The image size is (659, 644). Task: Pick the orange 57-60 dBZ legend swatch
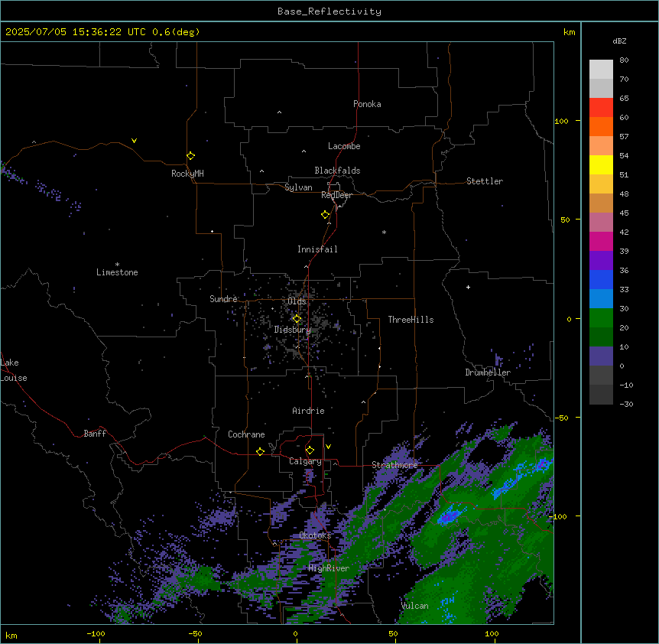[x=601, y=126]
